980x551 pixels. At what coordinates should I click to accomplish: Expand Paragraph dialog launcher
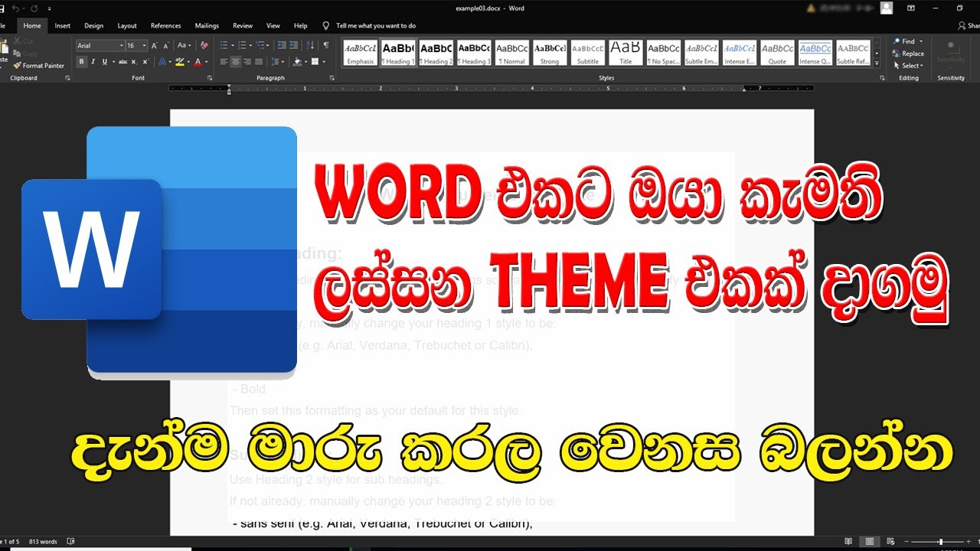332,78
